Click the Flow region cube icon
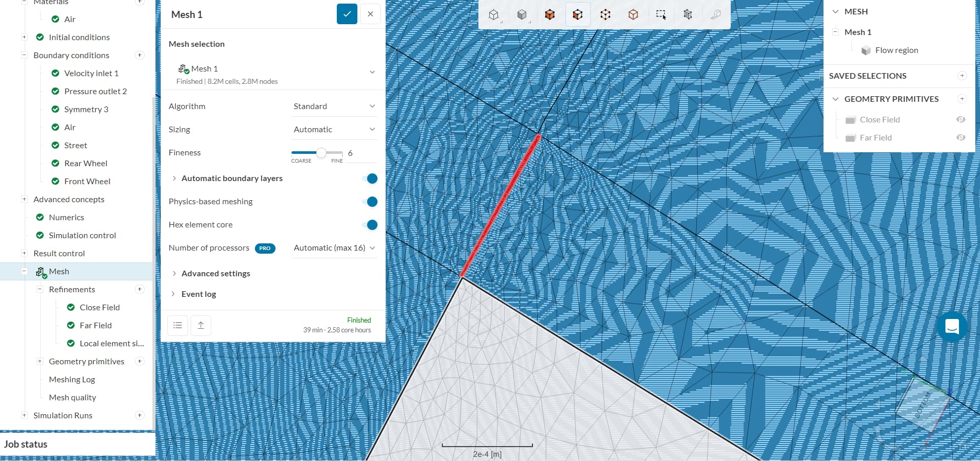Screen dimensions: 980x461 866,50
